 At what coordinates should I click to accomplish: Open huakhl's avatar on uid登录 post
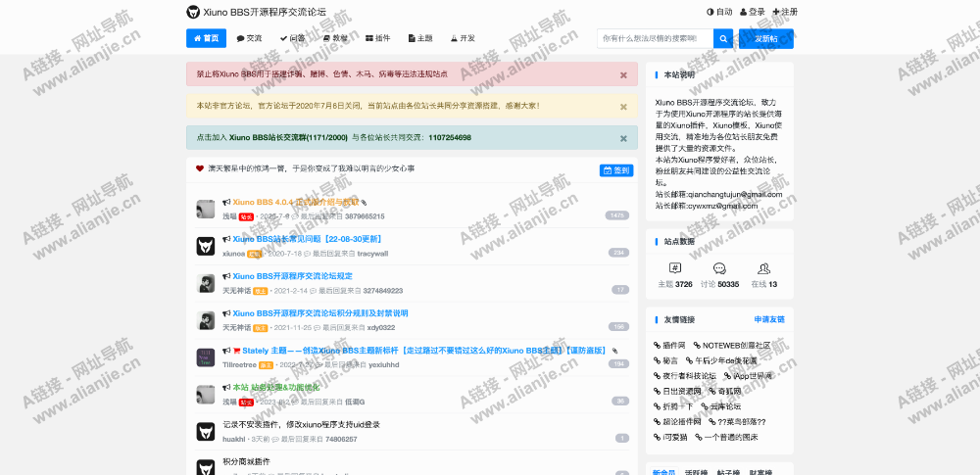206,432
